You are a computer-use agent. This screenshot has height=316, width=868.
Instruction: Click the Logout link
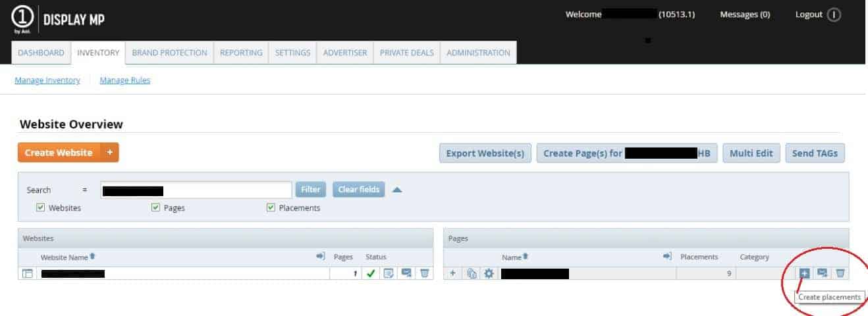809,14
